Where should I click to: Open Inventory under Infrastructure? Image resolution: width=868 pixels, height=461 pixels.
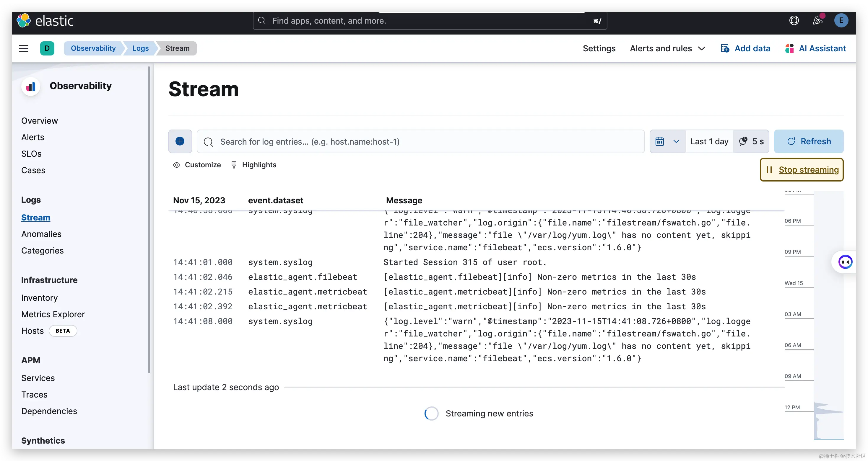[x=39, y=297]
